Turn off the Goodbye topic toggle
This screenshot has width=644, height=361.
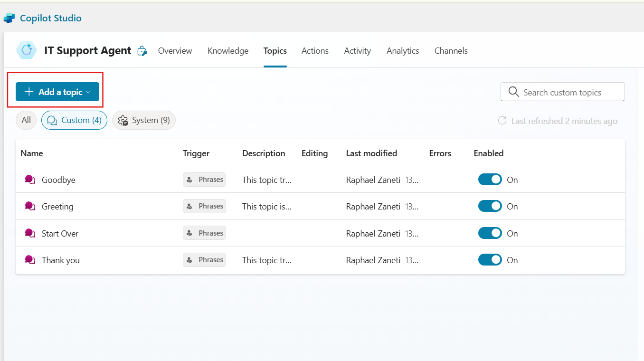[490, 180]
